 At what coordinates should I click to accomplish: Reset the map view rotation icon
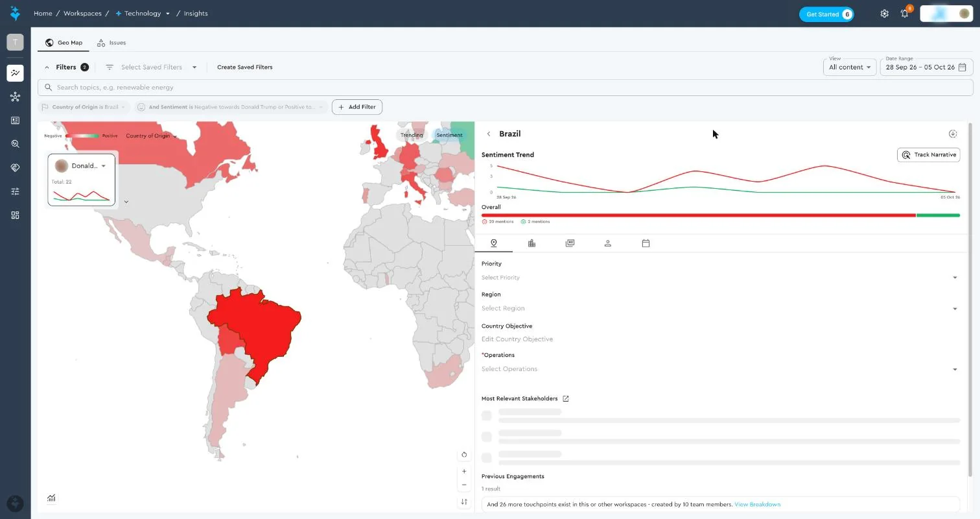464,455
